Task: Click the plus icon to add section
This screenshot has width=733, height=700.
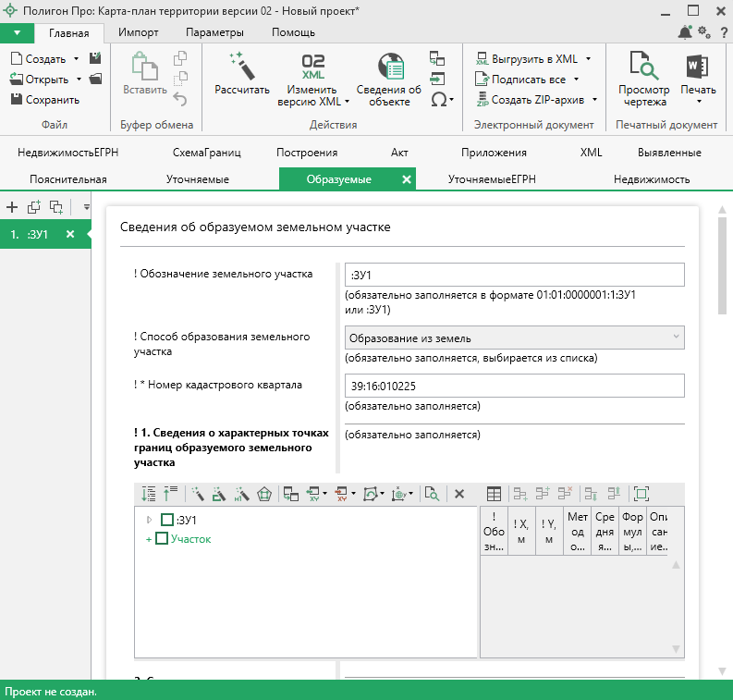Action: click(x=12, y=207)
